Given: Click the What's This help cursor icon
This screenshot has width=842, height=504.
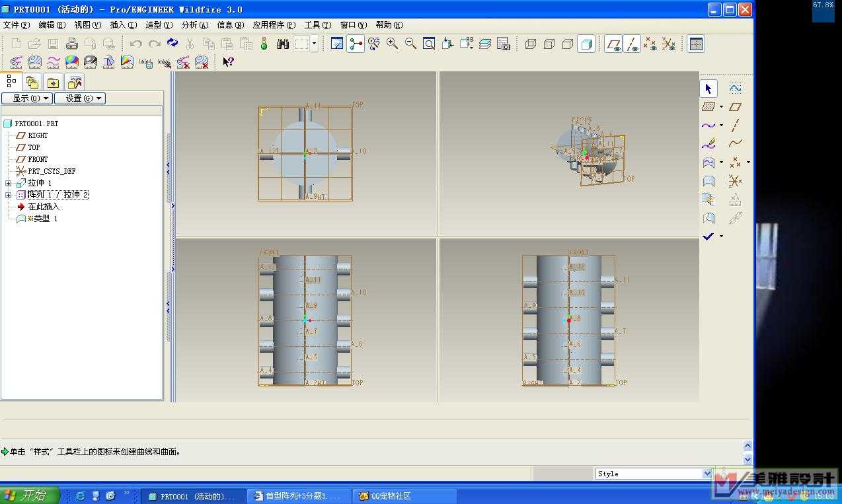Looking at the screenshot, I should [228, 62].
